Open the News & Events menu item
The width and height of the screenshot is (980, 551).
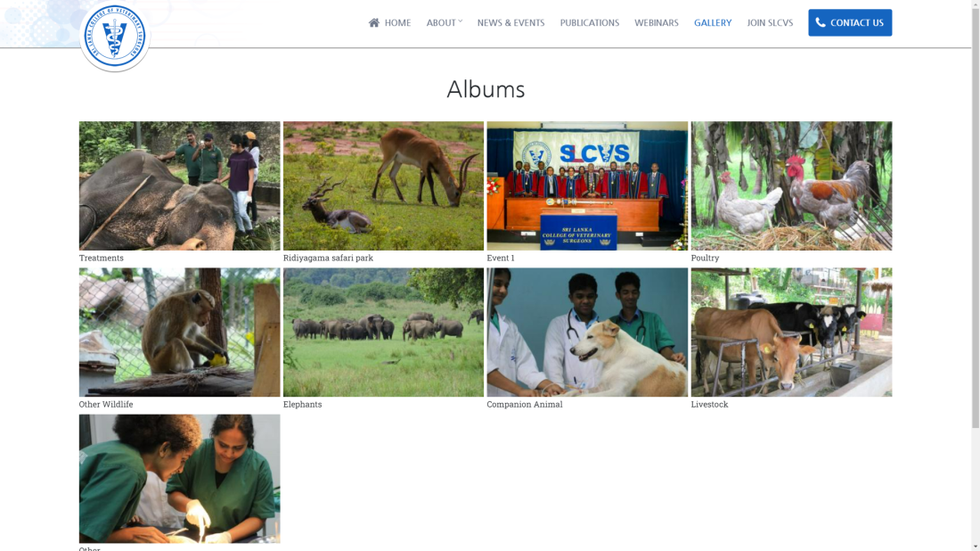(x=510, y=22)
